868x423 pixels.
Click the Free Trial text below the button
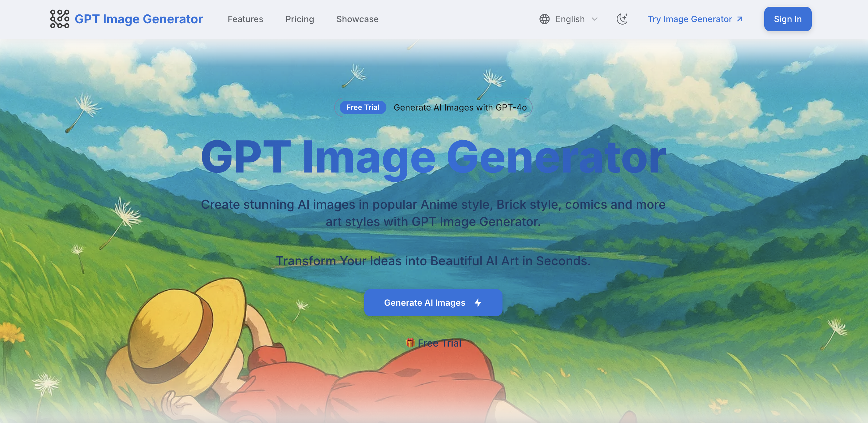coord(440,343)
